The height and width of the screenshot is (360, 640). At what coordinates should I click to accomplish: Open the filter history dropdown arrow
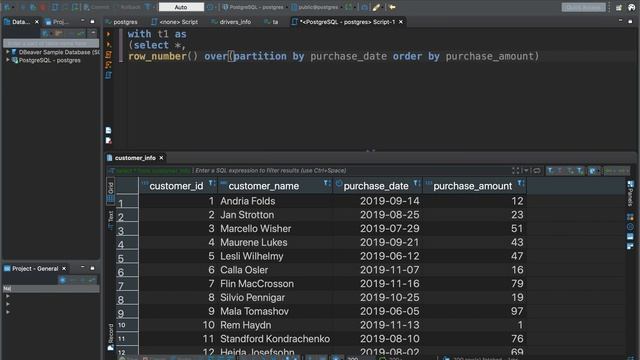point(526,171)
